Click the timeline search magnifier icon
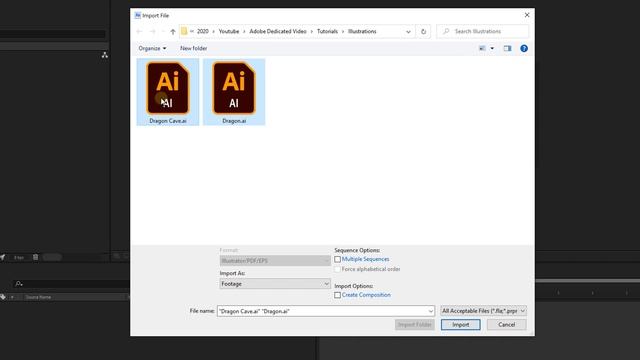Screen dimensions: 640x360 point(18,284)
